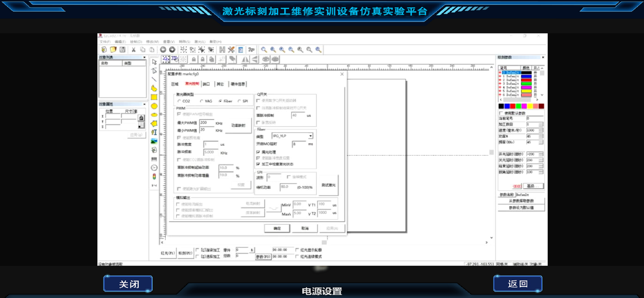Click the 最大PWM值 input field

click(207, 123)
